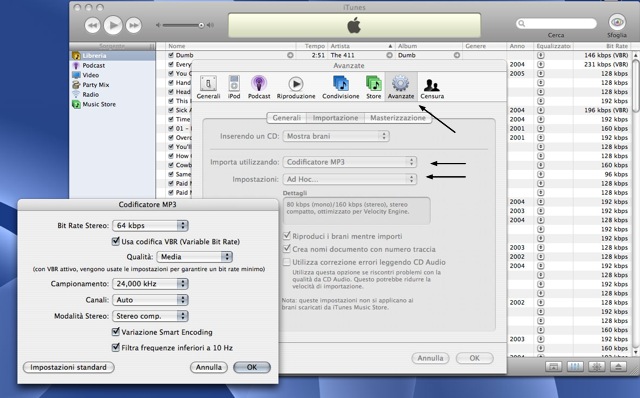Open the Qualità dropdown showing Media
The image size is (640, 398).
pos(195,257)
